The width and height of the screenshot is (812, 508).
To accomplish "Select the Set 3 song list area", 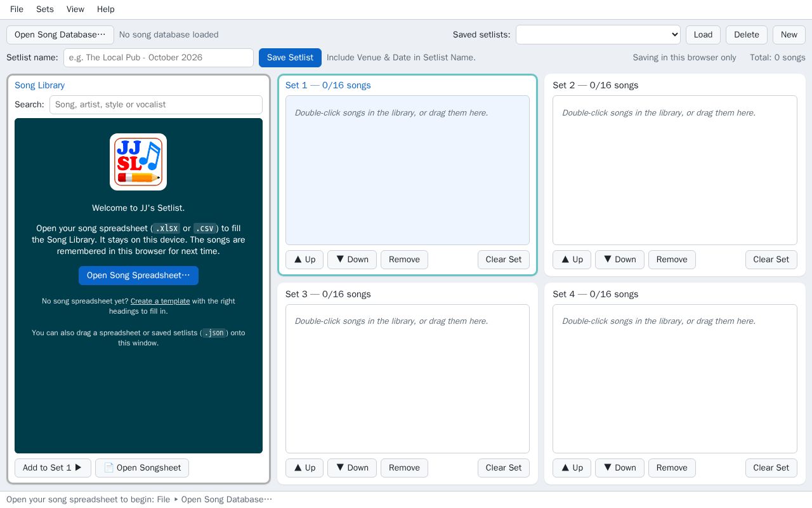I will click(407, 378).
